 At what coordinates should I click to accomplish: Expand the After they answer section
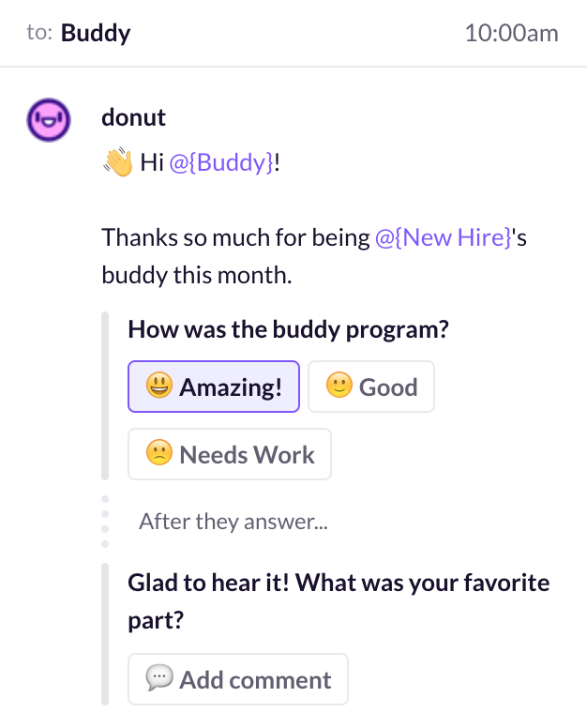point(233,522)
